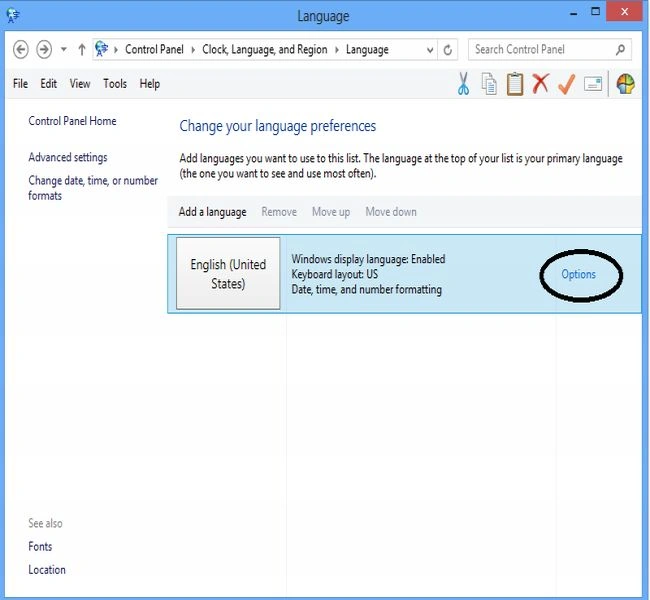Viewport: 650px width, 600px height.
Task: Open Advanced settings
Action: click(x=68, y=158)
